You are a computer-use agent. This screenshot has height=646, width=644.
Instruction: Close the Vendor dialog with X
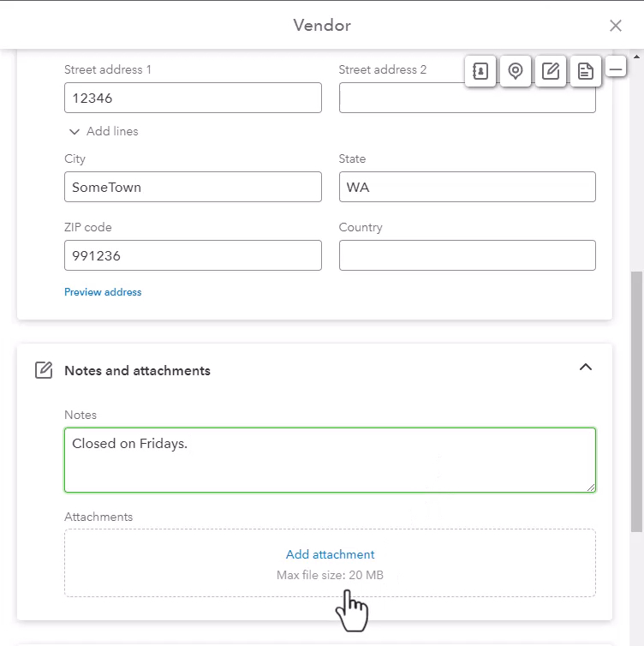pyautogui.click(x=616, y=26)
